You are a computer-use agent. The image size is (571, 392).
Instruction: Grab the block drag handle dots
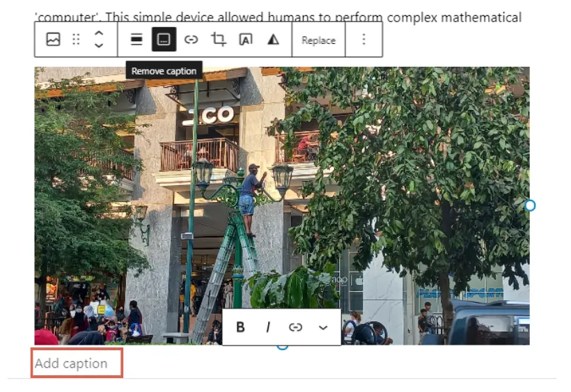(76, 39)
